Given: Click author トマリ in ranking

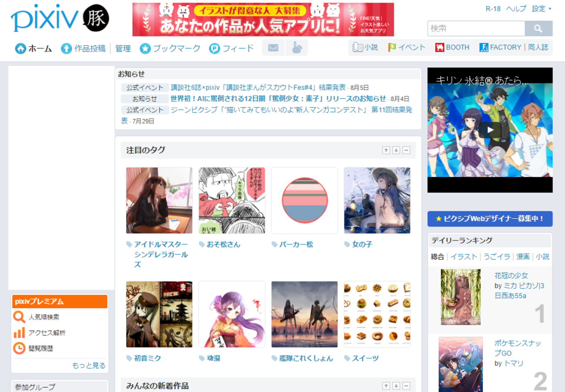Looking at the screenshot, I should pos(513,363).
